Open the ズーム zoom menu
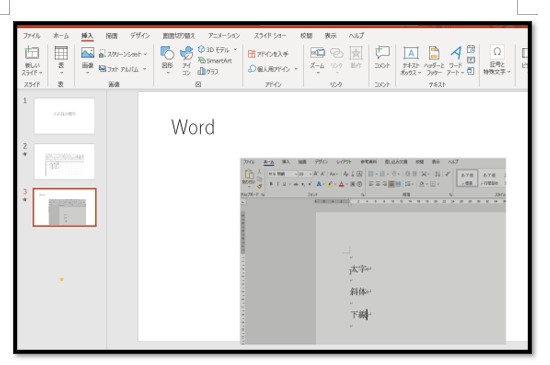 click(317, 60)
